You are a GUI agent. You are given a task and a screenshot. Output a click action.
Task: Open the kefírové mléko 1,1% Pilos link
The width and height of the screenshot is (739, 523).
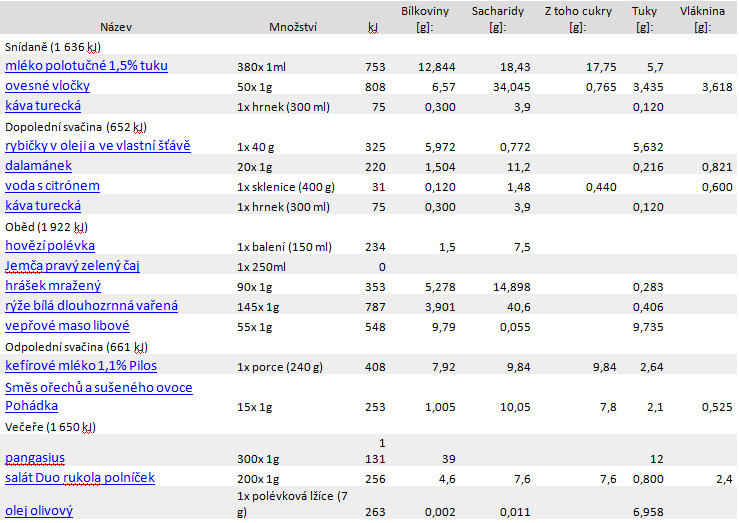(81, 366)
